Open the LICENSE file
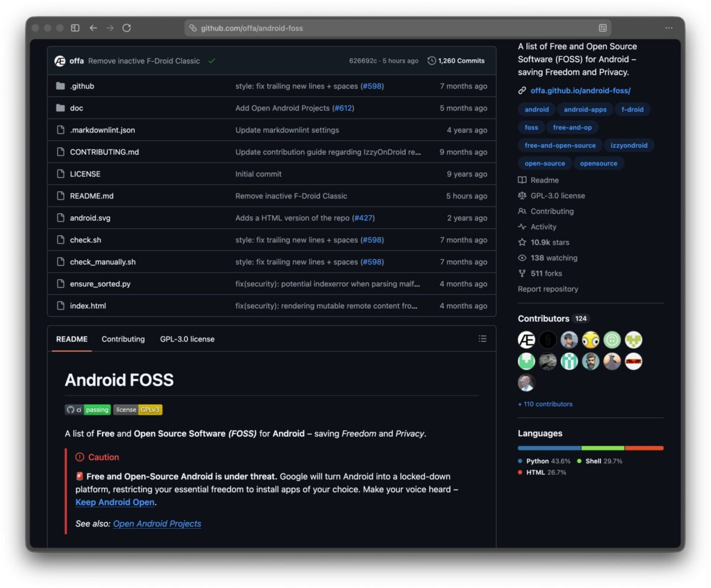 pos(85,174)
